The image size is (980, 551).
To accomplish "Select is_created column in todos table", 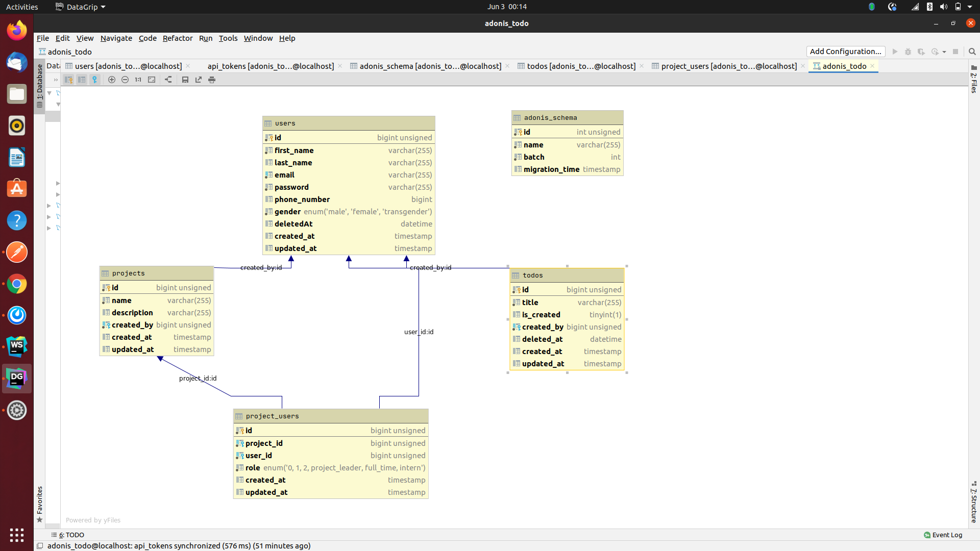I will 567,315.
